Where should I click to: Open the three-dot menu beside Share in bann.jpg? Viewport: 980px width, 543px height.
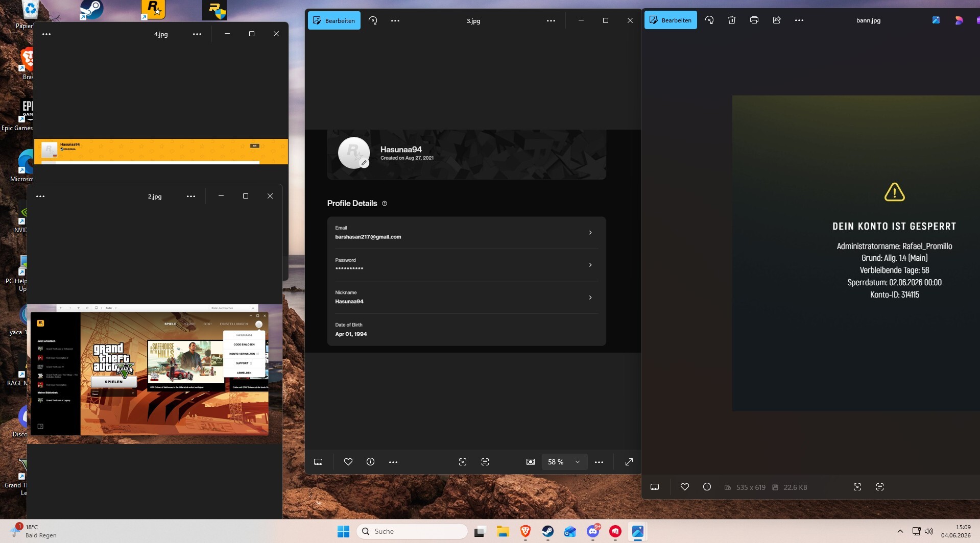pos(799,20)
